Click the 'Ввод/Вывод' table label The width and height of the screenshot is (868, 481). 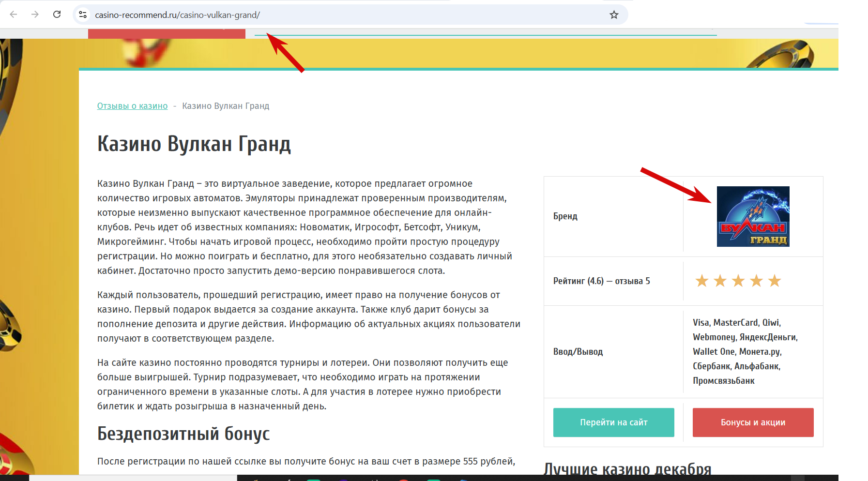[x=578, y=352]
